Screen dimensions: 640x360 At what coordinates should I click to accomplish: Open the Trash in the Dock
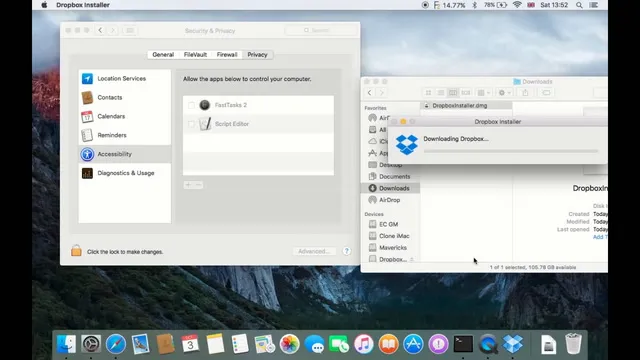point(573,344)
